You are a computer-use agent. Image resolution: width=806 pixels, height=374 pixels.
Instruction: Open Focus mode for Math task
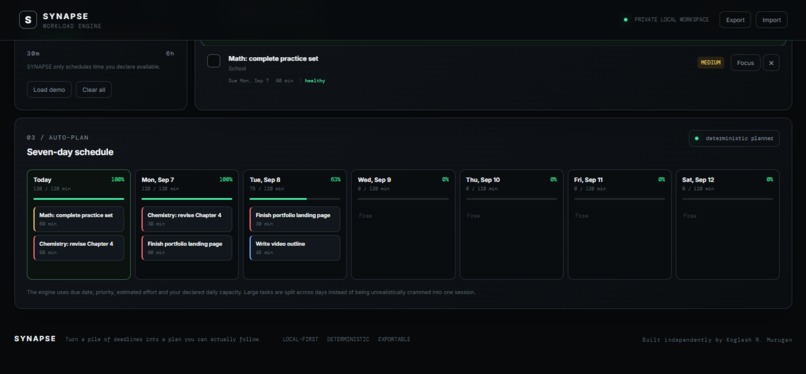pos(745,63)
